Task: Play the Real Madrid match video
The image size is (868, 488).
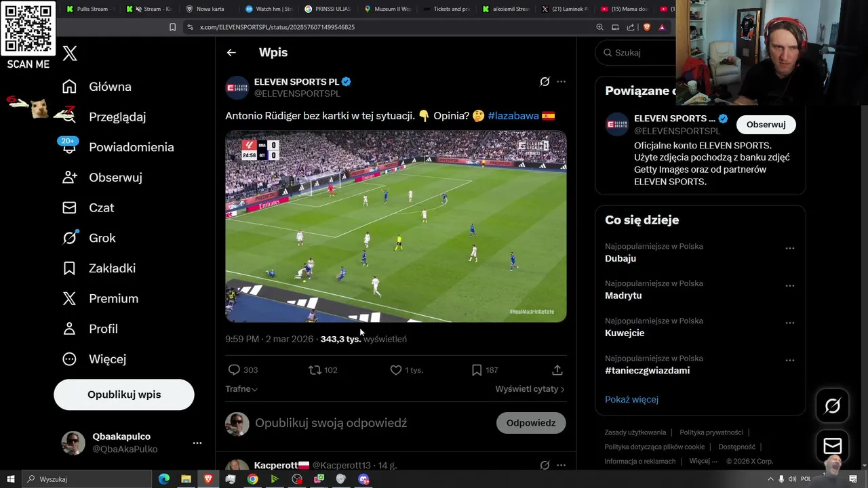Action: point(396,226)
